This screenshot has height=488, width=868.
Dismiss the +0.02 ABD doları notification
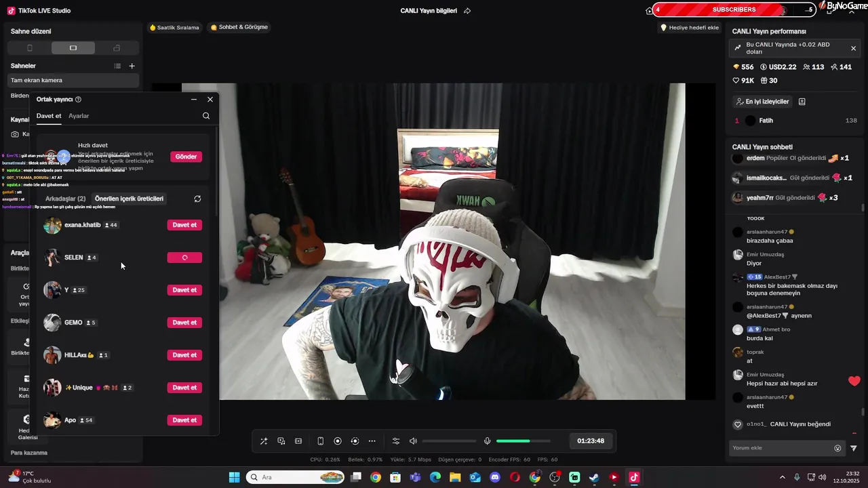[853, 48]
